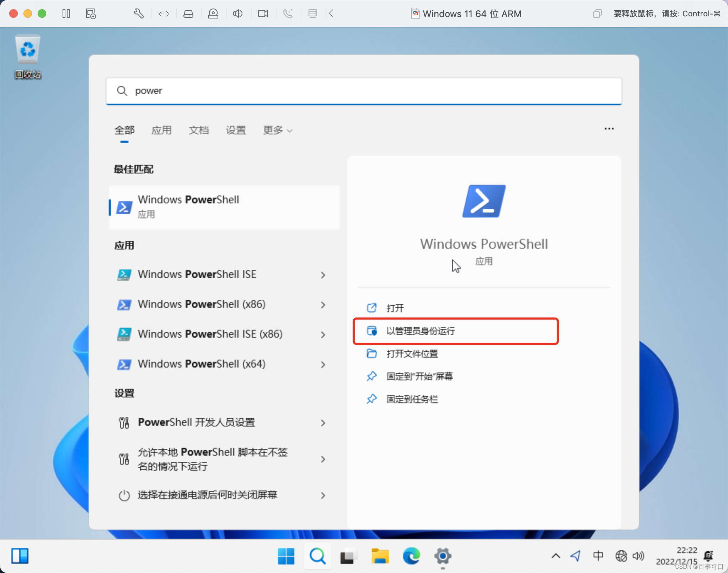728x573 pixels.
Task: Expand the PowerShell 开发人员设置 chevron
Action: (323, 423)
